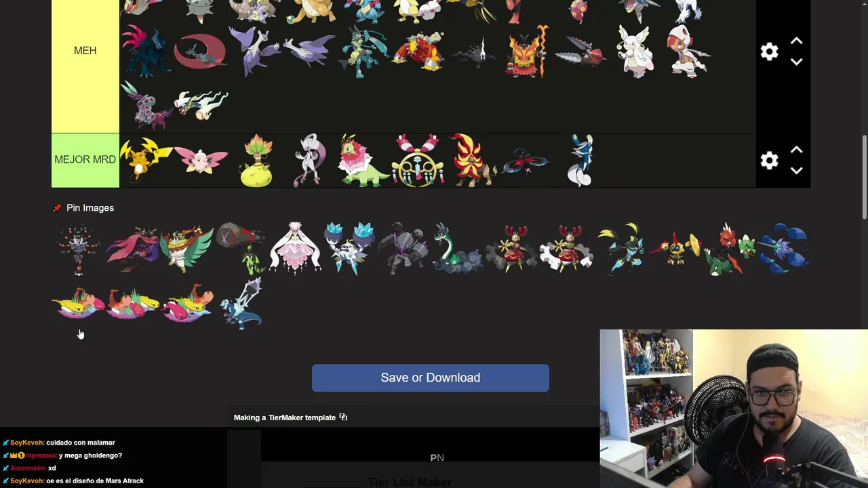Screen dimensions: 868x488
Task: Click the external-link icon after TierMaker template
Action: click(343, 418)
